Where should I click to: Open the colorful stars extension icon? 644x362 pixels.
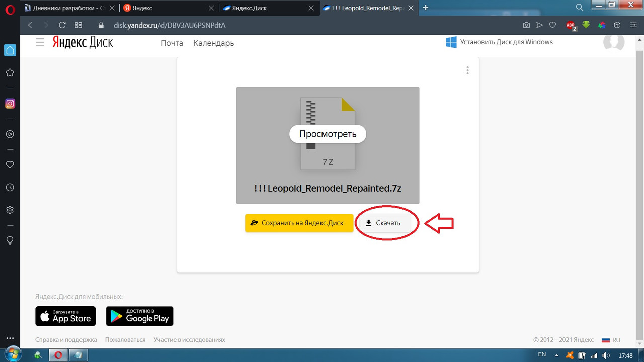[602, 25]
